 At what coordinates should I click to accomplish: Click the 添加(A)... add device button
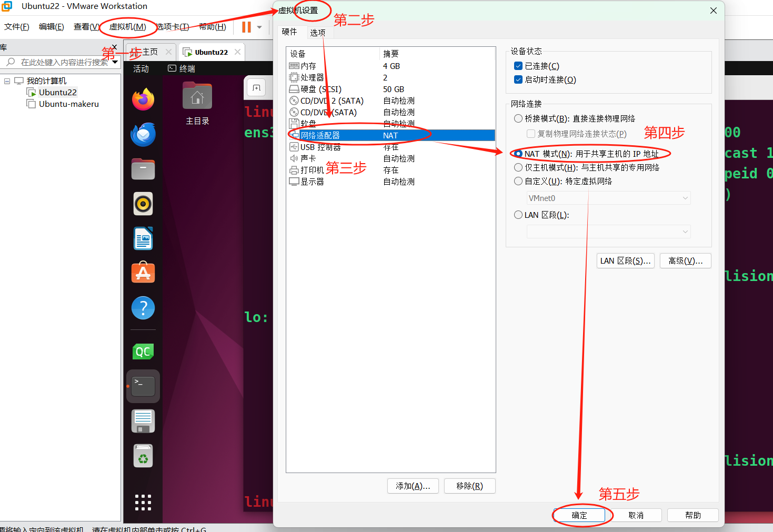pos(413,486)
